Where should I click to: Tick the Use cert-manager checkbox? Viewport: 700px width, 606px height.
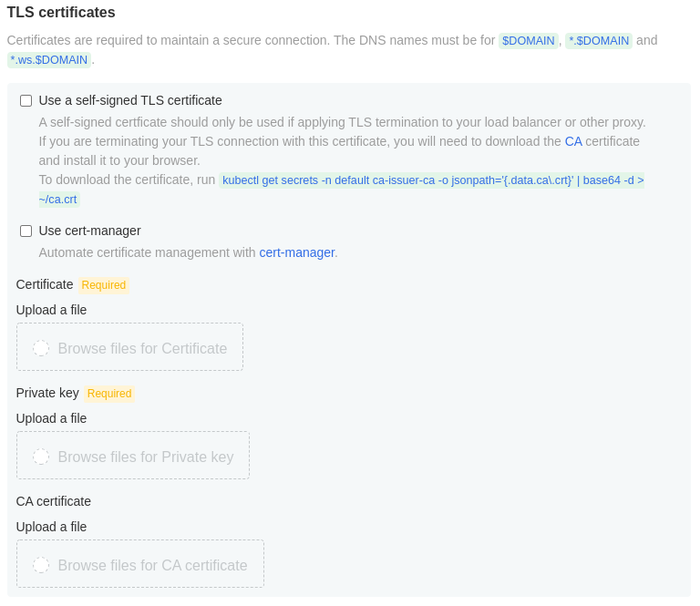[x=26, y=231]
